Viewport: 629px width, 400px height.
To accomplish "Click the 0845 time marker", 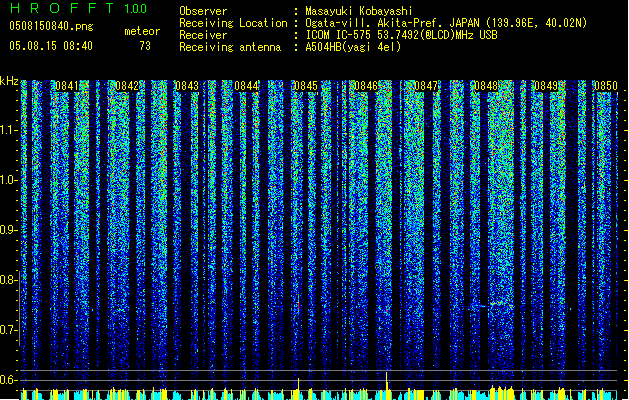I will point(306,86).
